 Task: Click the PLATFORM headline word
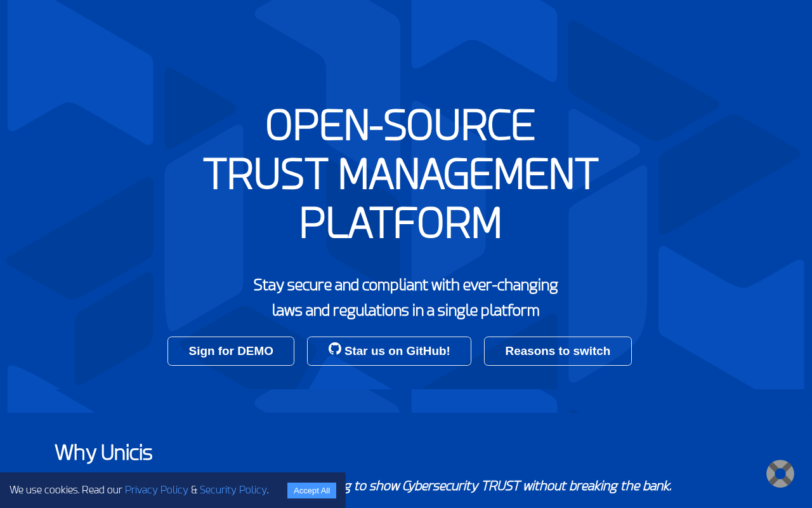coord(400,223)
